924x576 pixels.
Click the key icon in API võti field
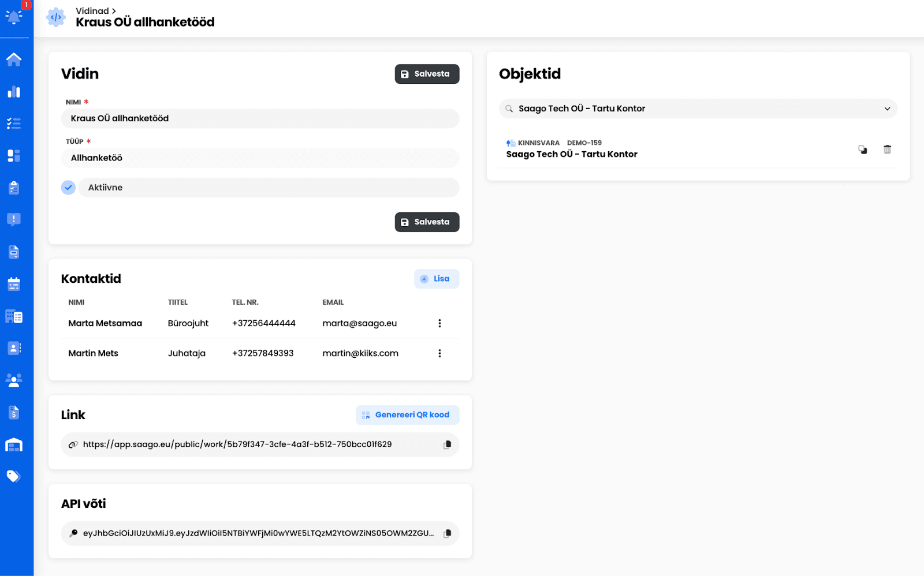[73, 533]
